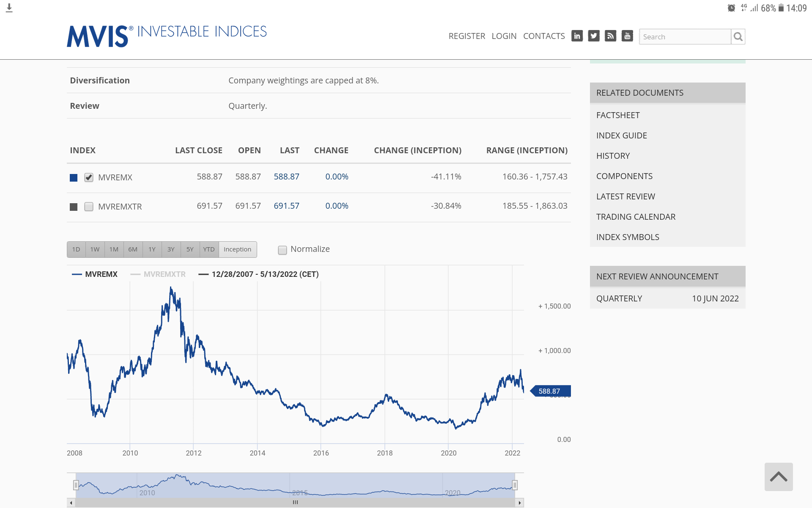The image size is (812, 508).
Task: Click the 10 JUN 2022 review date
Action: [715, 298]
